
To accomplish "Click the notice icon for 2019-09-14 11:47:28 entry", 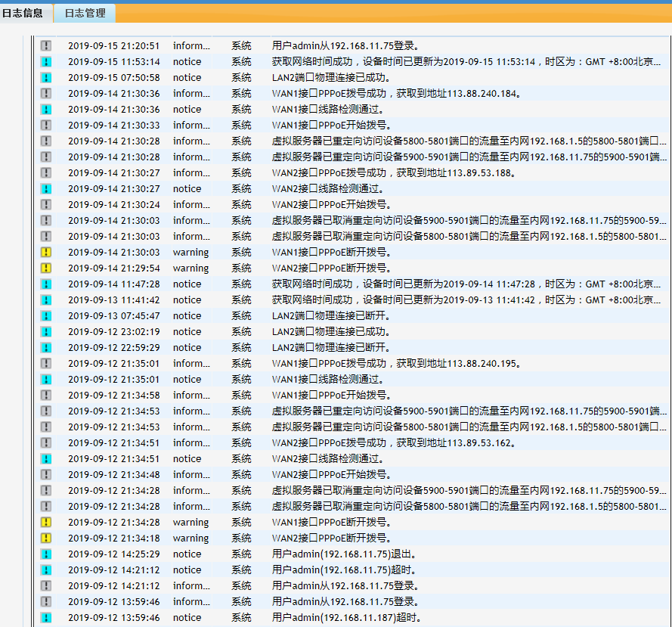I will coord(46,284).
